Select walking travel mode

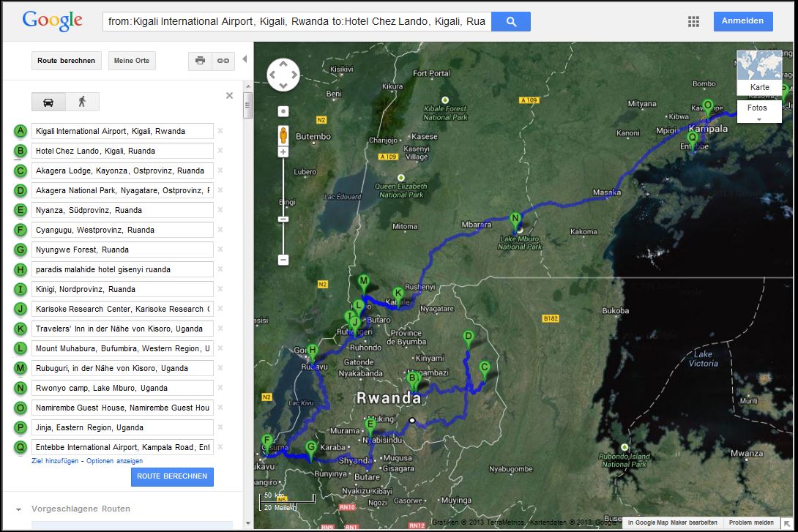pos(82,102)
